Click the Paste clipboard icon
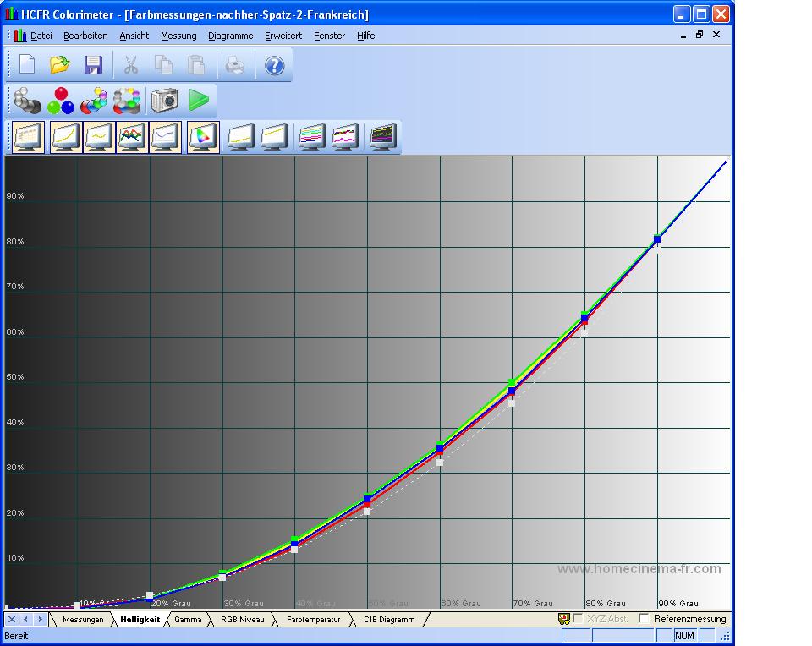812x646 pixels. tap(196, 65)
